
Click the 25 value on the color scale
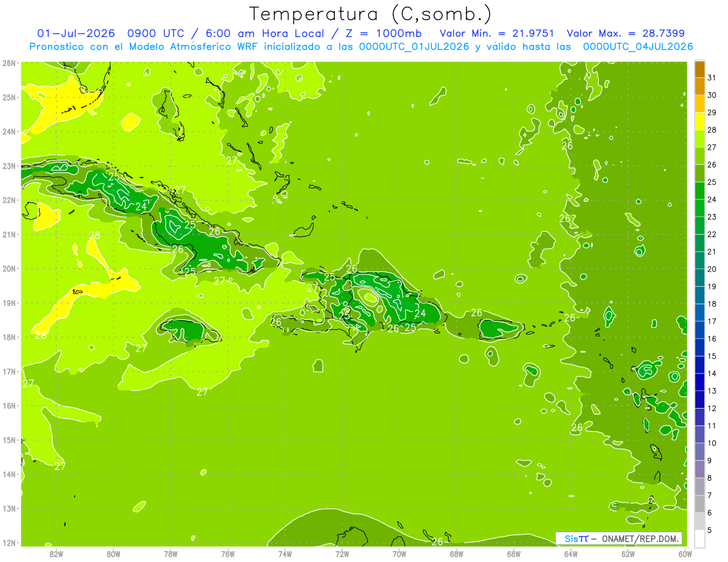click(x=712, y=182)
